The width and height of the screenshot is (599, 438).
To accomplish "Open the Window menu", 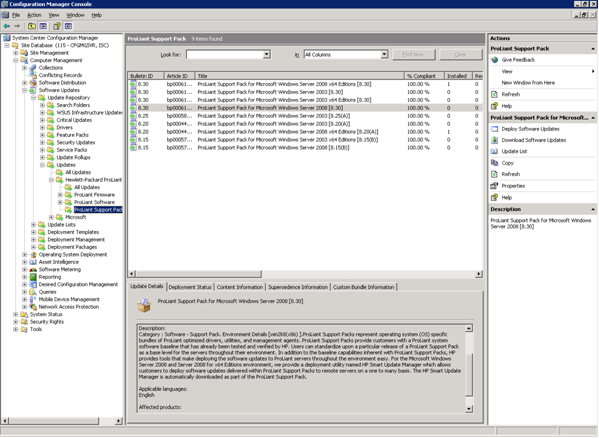I will click(75, 15).
